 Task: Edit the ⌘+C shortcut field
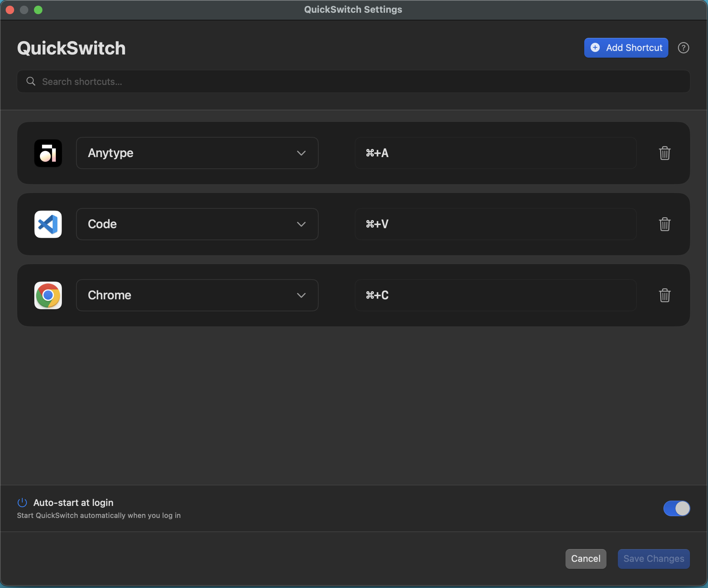click(495, 295)
